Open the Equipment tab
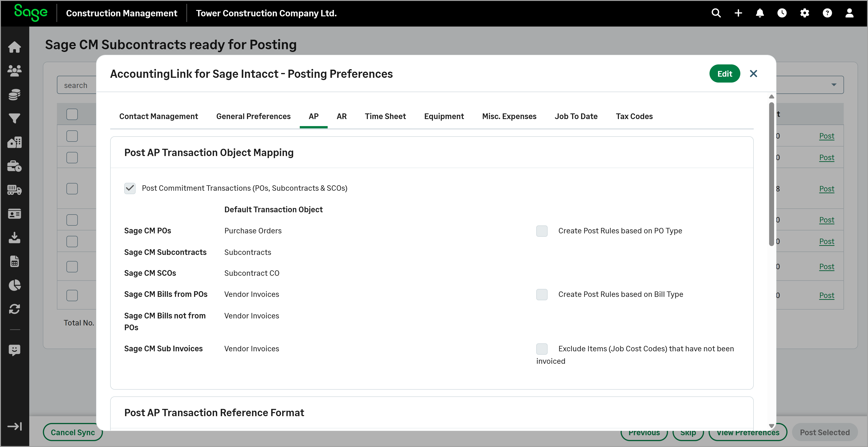 tap(444, 116)
